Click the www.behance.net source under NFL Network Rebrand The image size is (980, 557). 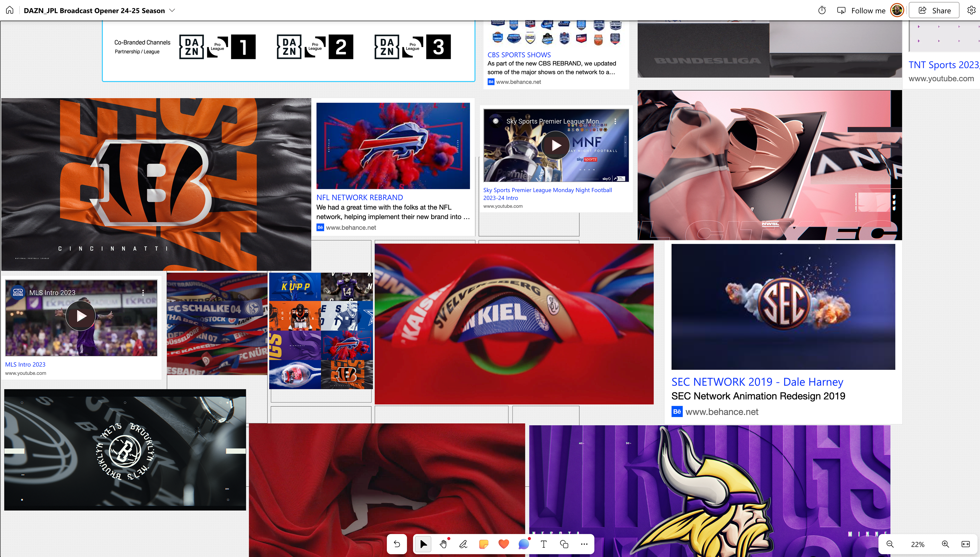351,228
